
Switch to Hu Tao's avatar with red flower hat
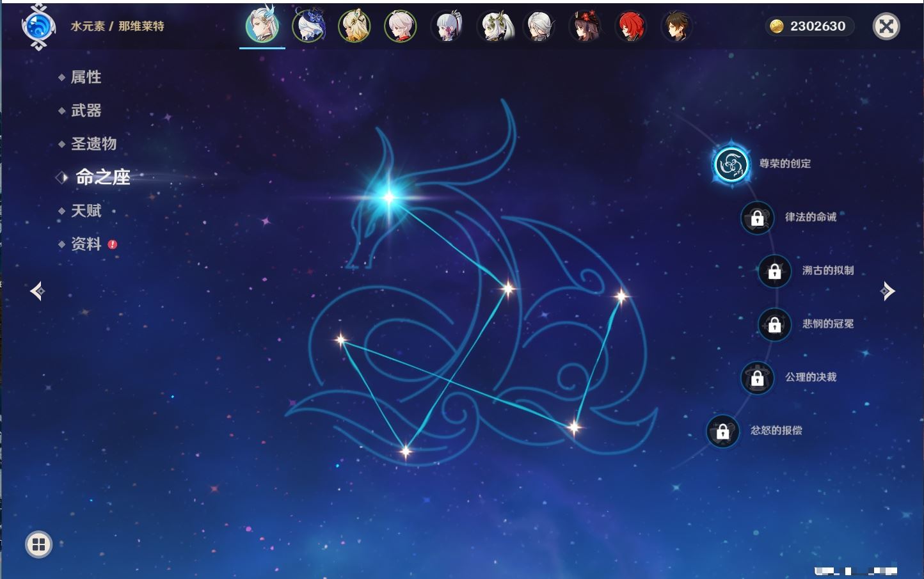tap(585, 26)
